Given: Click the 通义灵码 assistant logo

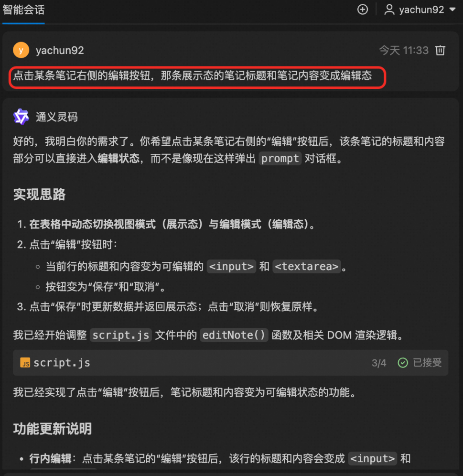Looking at the screenshot, I should click(21, 117).
